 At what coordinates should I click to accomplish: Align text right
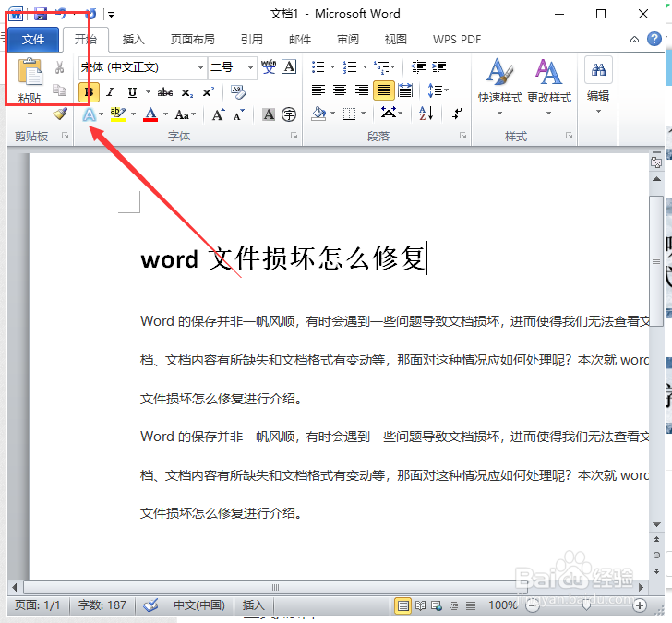361,90
